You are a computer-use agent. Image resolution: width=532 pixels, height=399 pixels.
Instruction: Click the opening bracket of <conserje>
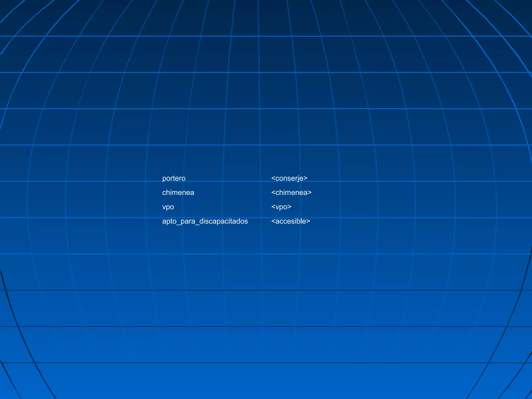pyautogui.click(x=273, y=178)
